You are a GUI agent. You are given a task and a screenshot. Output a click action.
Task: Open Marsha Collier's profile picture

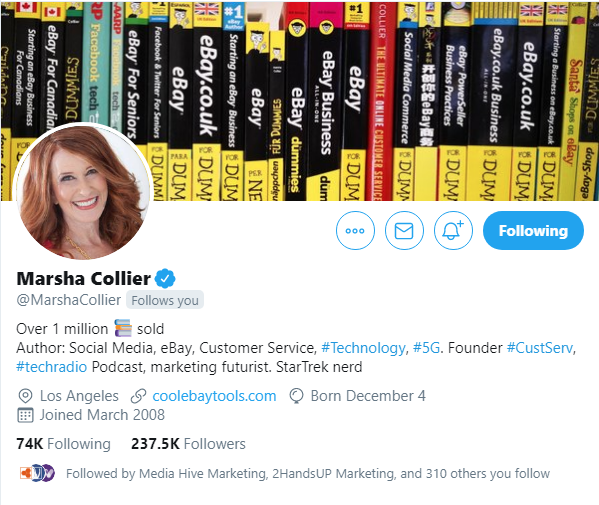click(x=83, y=192)
